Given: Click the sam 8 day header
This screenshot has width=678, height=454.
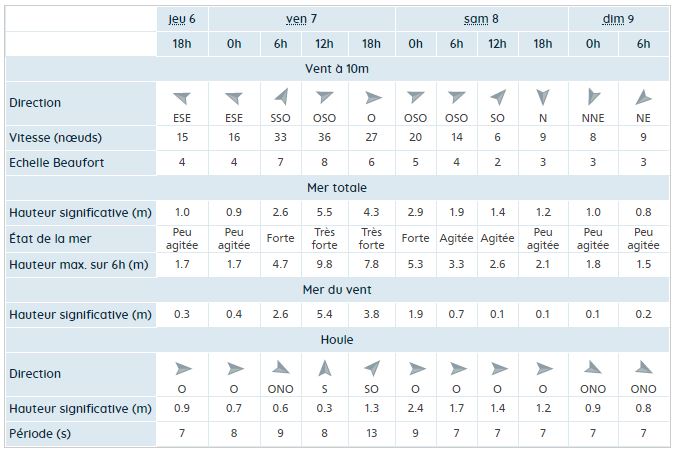Looking at the screenshot, I should coord(481,19).
